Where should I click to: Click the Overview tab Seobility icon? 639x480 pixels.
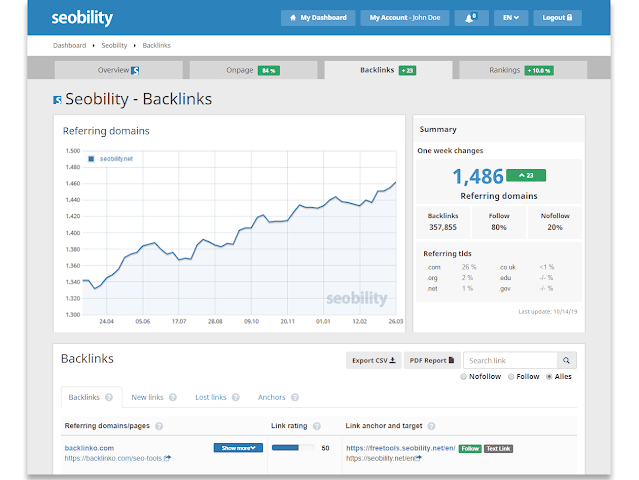[135, 70]
